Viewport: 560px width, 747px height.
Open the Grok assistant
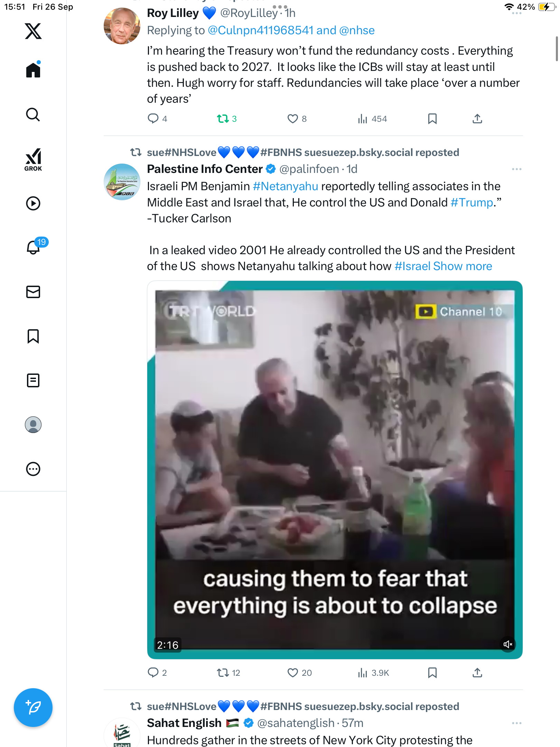[x=33, y=160]
